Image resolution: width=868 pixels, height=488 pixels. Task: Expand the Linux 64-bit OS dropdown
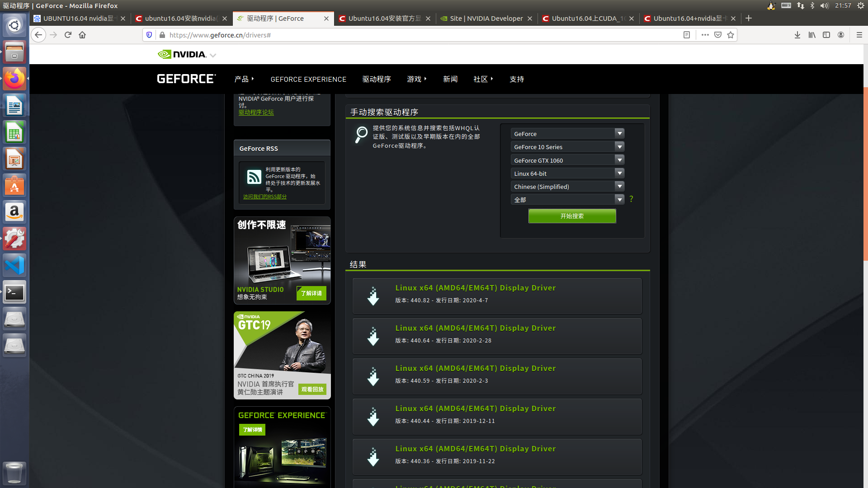tap(567, 174)
